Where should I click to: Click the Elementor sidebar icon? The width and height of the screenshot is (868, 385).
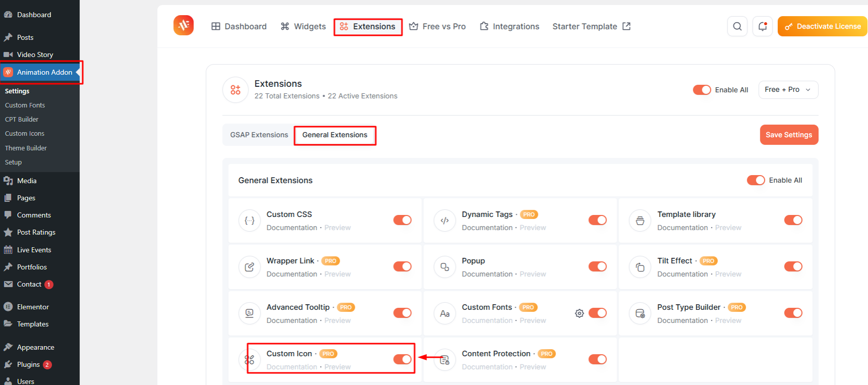click(x=8, y=307)
